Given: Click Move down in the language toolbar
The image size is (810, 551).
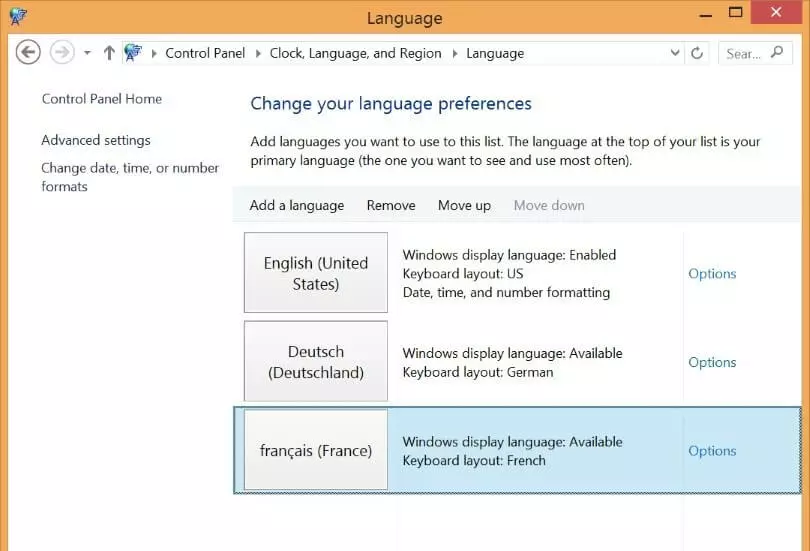Looking at the screenshot, I should [x=549, y=206].
